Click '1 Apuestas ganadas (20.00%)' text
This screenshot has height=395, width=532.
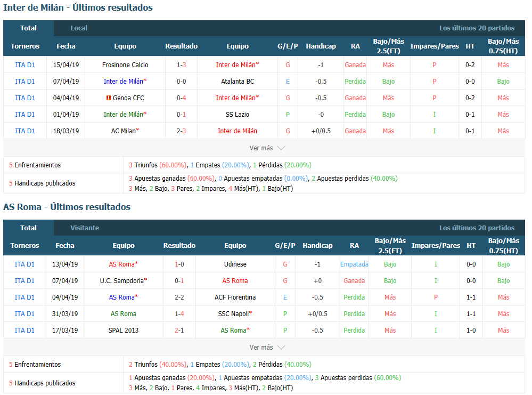coord(171,378)
